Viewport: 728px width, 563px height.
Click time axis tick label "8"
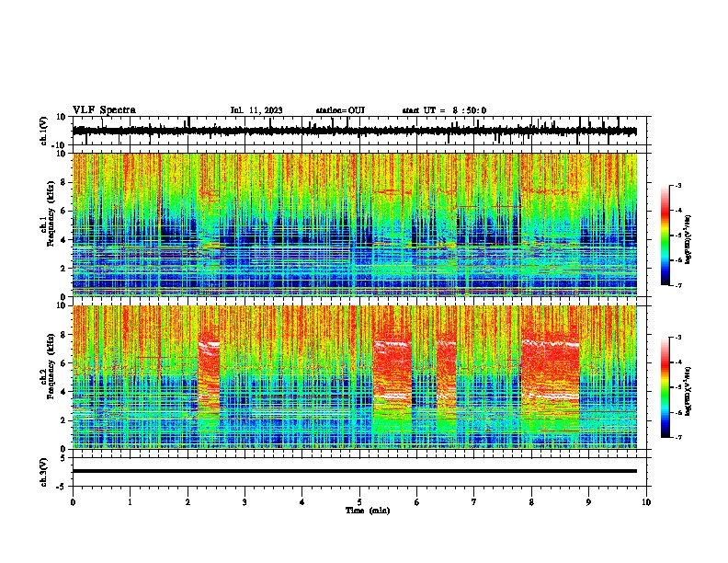531,502
